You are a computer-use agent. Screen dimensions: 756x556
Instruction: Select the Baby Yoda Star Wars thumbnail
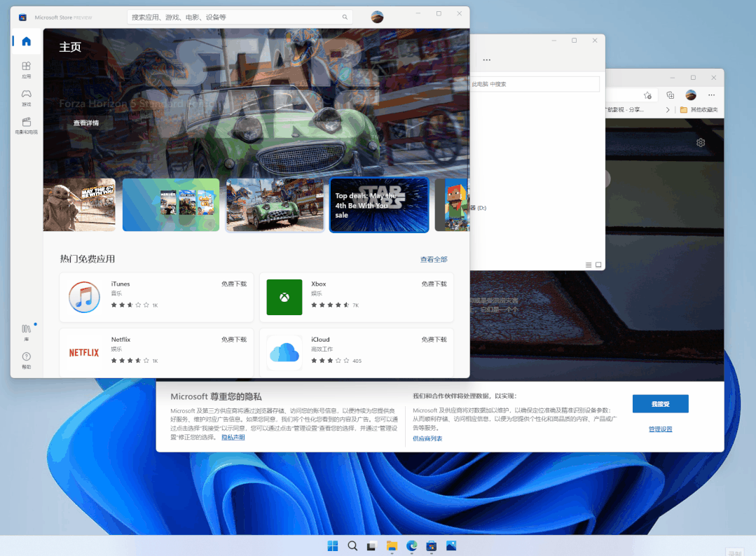pos(79,204)
